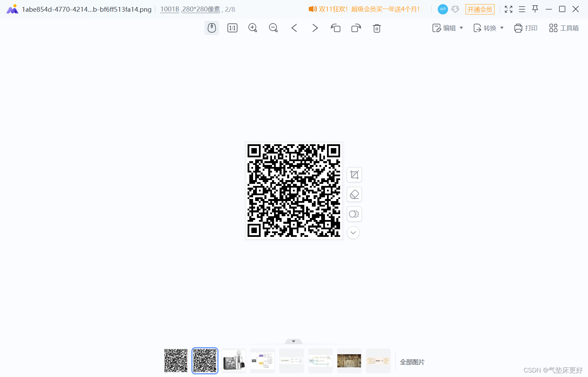Open the 编辑 dropdown menu
This screenshot has width=588, height=377.
click(447, 28)
